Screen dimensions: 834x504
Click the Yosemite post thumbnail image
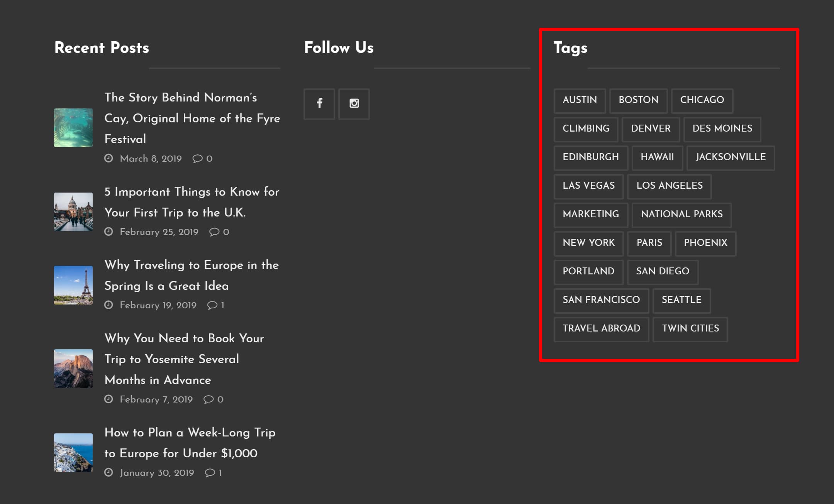[73, 368]
